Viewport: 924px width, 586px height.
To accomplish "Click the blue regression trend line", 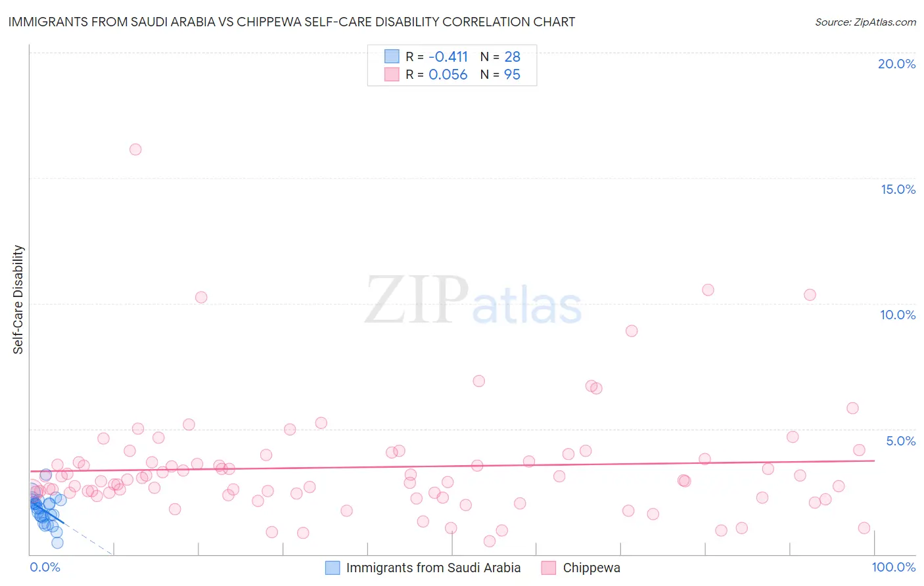I will (x=47, y=511).
